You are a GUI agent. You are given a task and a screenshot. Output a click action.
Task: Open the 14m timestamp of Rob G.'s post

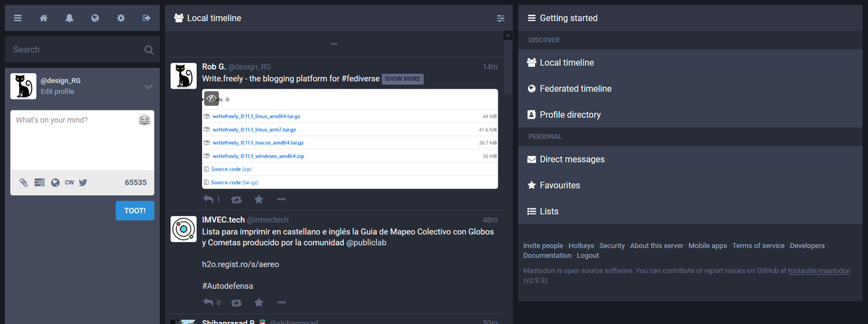click(490, 67)
